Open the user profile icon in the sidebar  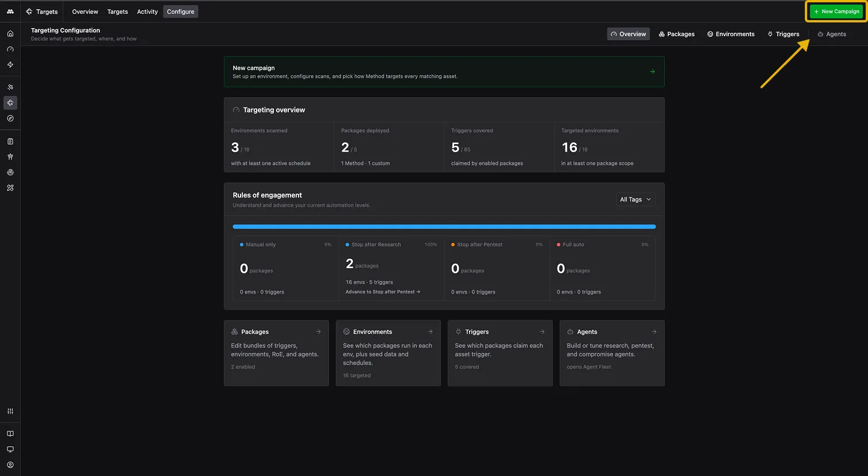(10, 465)
